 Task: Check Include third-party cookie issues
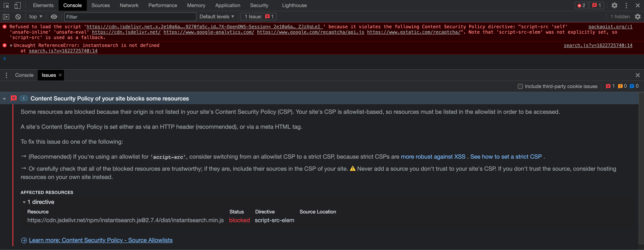click(520, 86)
